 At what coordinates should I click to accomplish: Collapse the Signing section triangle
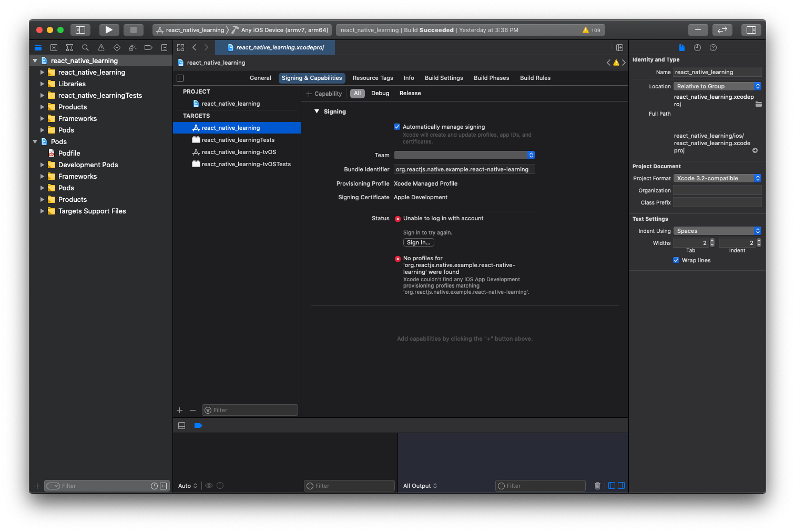point(317,111)
